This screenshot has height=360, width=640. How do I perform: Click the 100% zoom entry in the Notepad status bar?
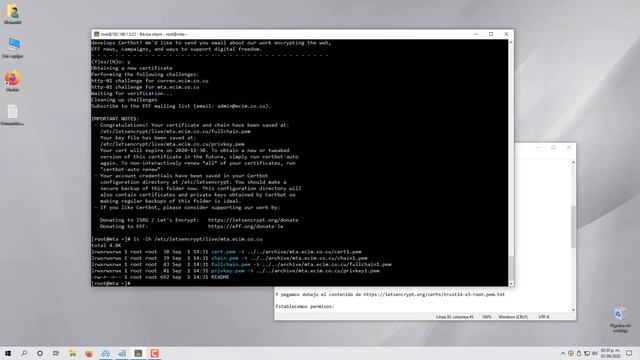(487, 317)
